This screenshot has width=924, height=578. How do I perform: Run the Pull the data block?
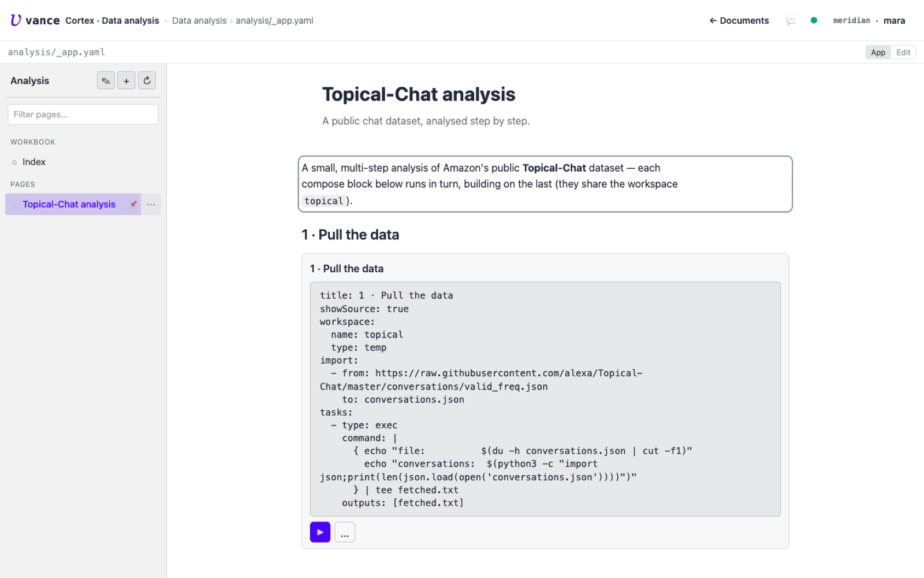click(x=320, y=532)
